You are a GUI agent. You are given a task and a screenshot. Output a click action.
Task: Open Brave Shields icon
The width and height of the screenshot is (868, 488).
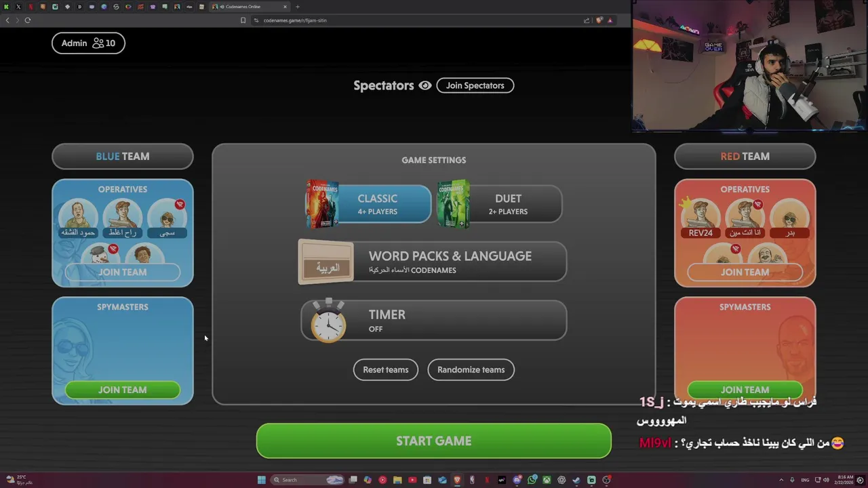tap(599, 20)
